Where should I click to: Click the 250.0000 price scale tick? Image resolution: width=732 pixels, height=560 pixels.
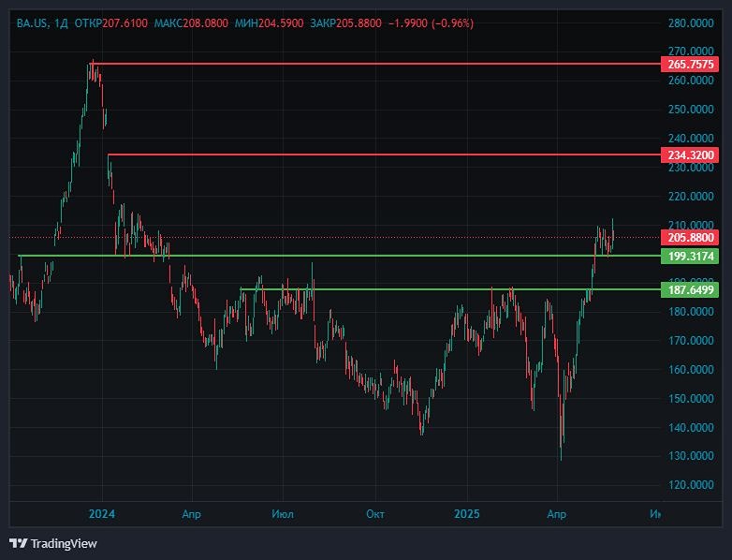click(691, 110)
